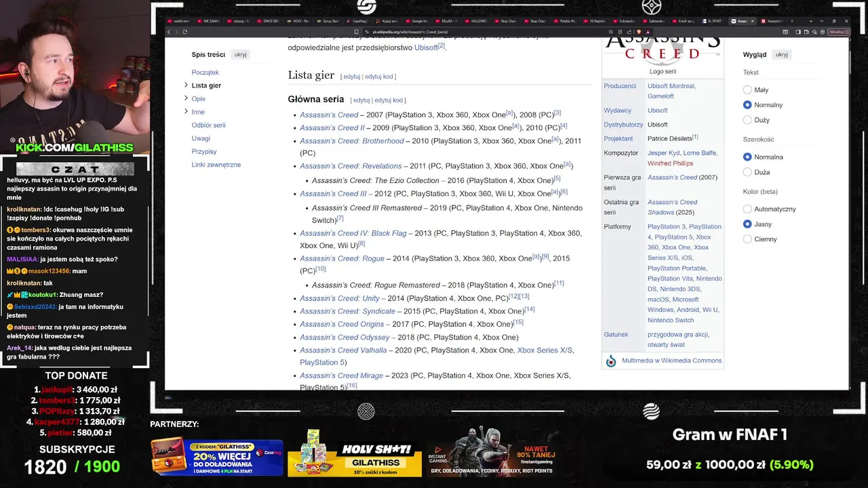Click the bookmark icon in the address bar
Screen dimensions: 868x488
(357, 32)
